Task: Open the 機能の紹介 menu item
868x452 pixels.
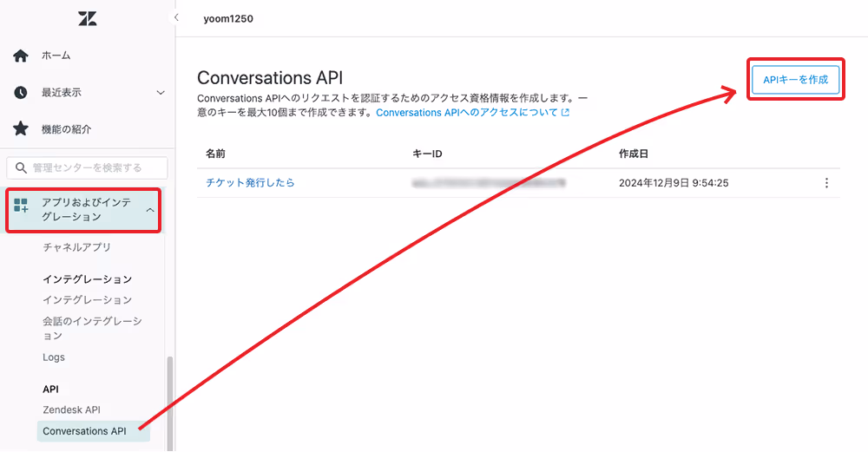Action: click(x=67, y=129)
